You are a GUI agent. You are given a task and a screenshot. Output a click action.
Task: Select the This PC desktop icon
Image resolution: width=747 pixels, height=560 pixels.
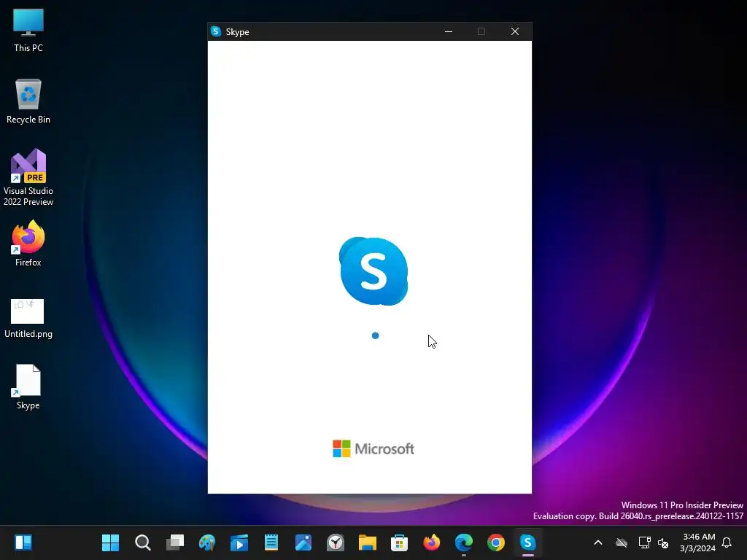28,31
